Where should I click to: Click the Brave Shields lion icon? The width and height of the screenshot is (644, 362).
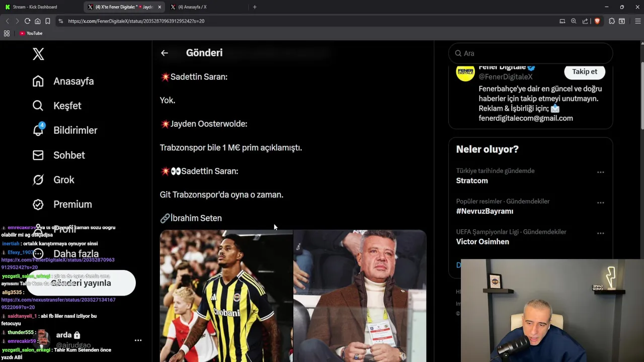click(597, 21)
